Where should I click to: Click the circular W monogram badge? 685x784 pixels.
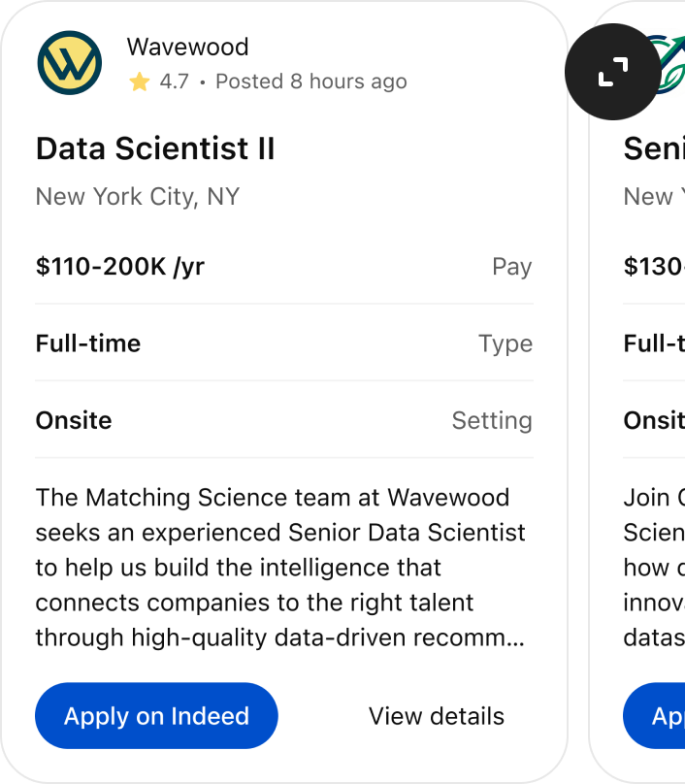pyautogui.click(x=69, y=62)
